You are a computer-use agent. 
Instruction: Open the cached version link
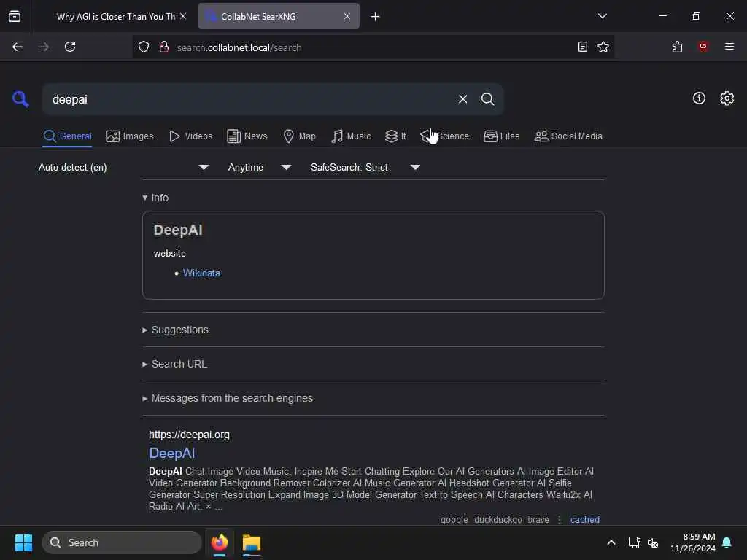tap(584, 519)
